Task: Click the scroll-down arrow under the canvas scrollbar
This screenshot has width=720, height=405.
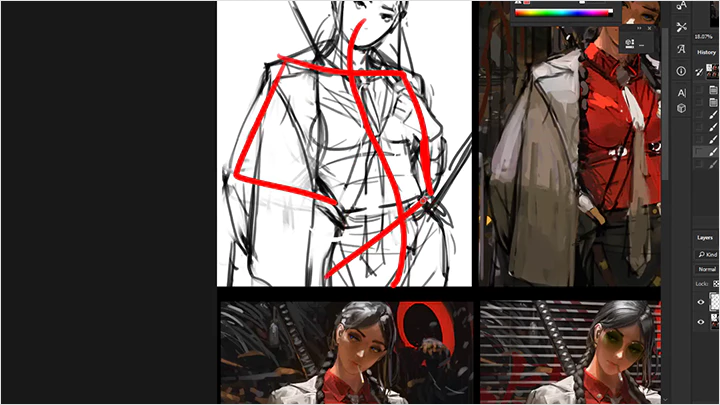Action: [x=665, y=400]
